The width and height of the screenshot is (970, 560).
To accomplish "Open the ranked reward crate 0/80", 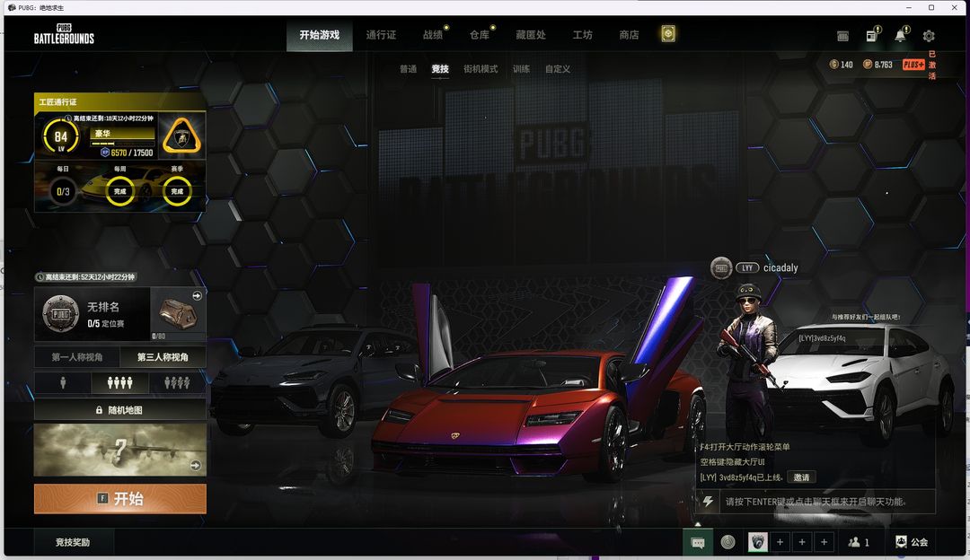I will (178, 313).
